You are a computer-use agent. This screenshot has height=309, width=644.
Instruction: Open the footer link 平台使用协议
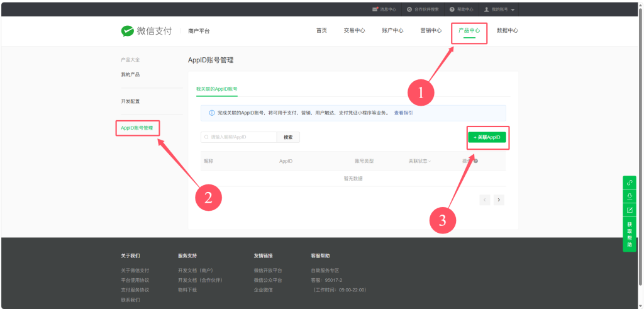(x=135, y=280)
